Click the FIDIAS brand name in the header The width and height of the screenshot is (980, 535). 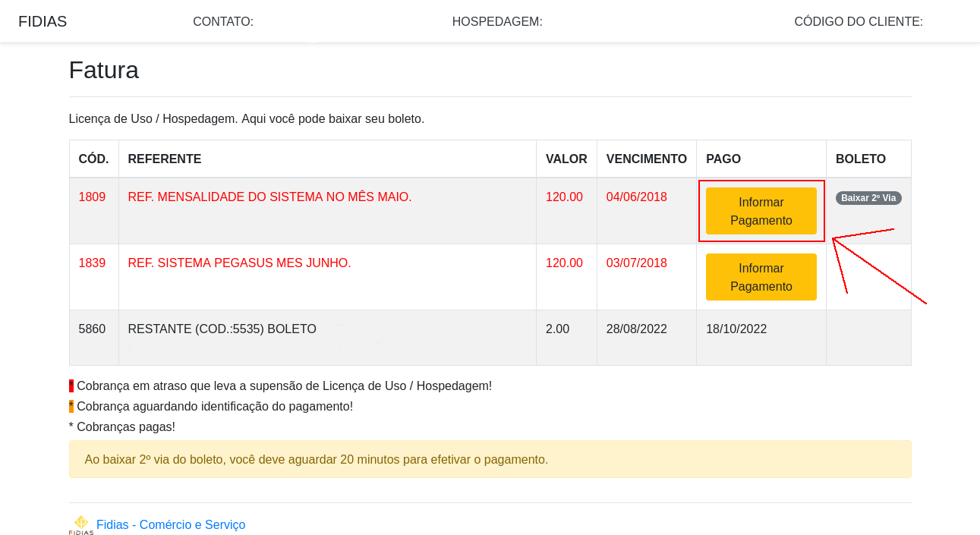coord(43,21)
